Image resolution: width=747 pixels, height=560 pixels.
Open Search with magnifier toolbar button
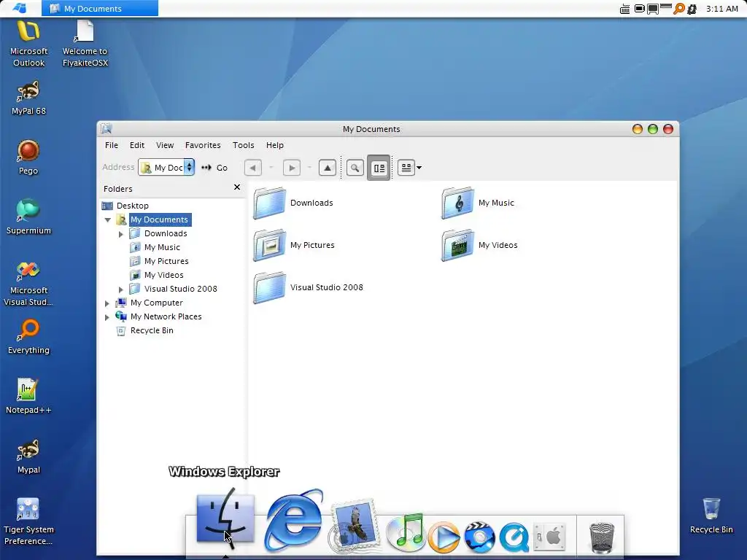(355, 168)
